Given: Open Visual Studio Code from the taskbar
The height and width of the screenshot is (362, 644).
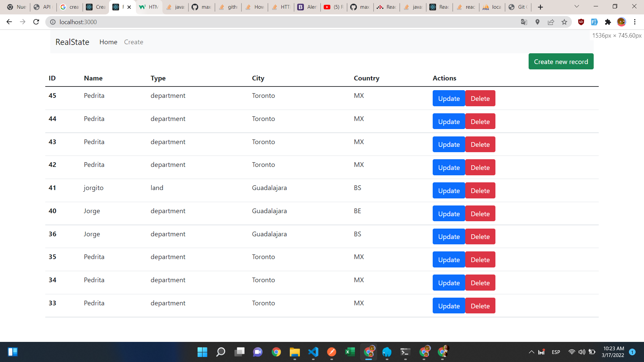Looking at the screenshot, I should point(313,352).
